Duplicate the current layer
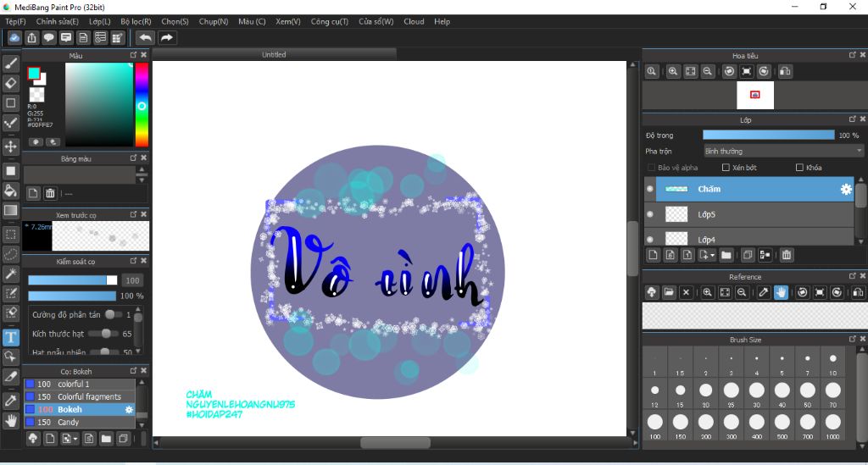This screenshot has width=868, height=465. coord(748,255)
